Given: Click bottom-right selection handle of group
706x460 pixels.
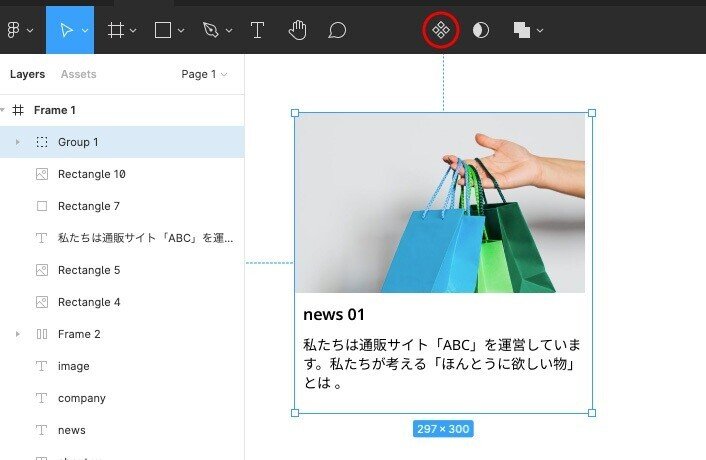Looking at the screenshot, I should pyautogui.click(x=592, y=413).
